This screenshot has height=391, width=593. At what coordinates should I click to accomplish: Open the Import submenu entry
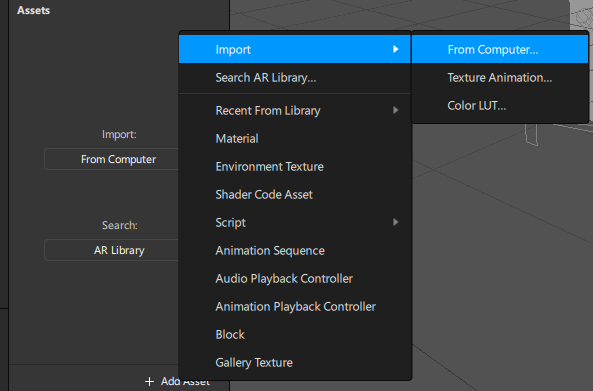pyautogui.click(x=295, y=49)
